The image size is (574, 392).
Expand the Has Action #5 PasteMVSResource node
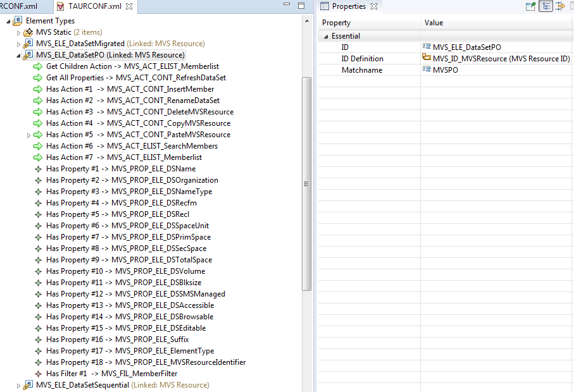[28, 134]
